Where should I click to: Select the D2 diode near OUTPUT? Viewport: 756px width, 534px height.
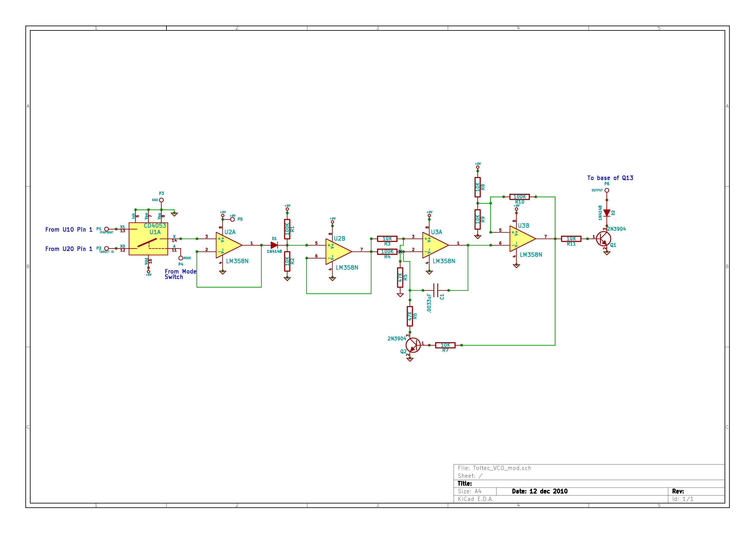click(x=606, y=213)
